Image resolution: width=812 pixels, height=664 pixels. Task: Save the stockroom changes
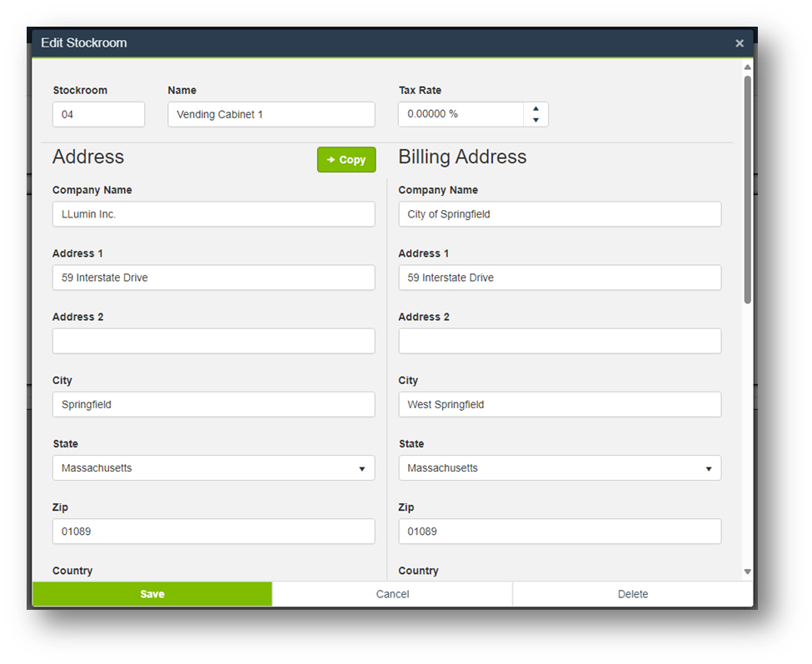(152, 594)
